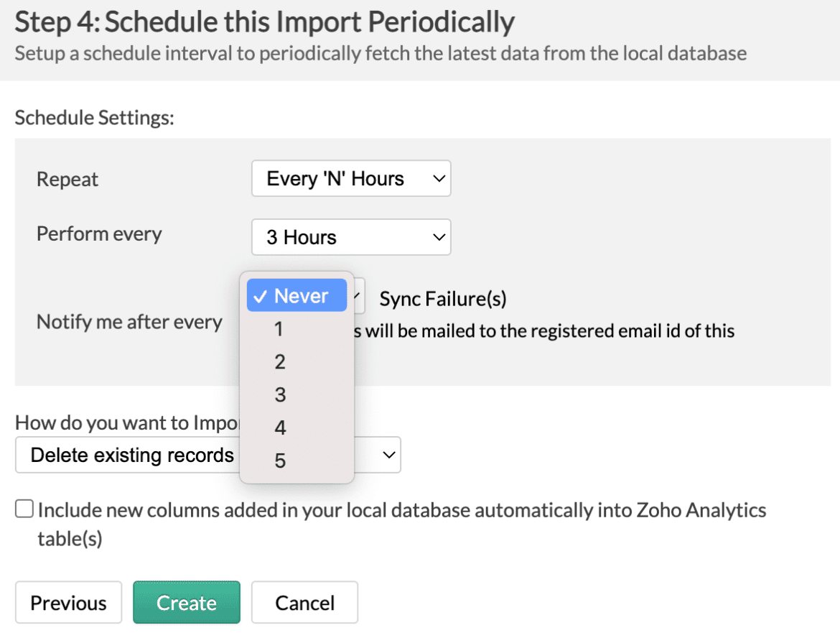Click the arrow beside Sync Failure(s) dropdown
Screen dimensions: 840x638
(x=360, y=296)
